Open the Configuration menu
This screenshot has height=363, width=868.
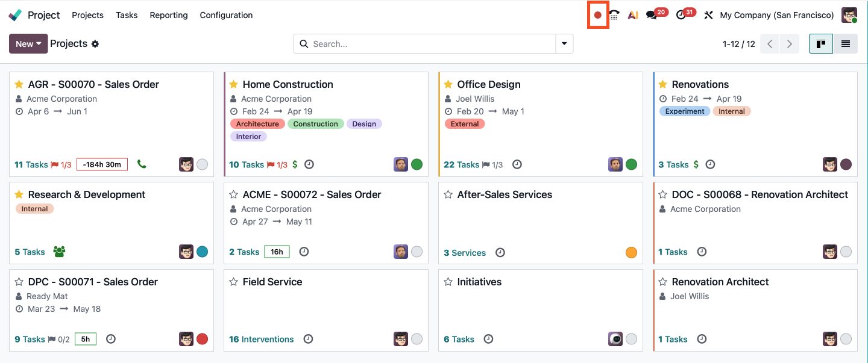click(226, 15)
